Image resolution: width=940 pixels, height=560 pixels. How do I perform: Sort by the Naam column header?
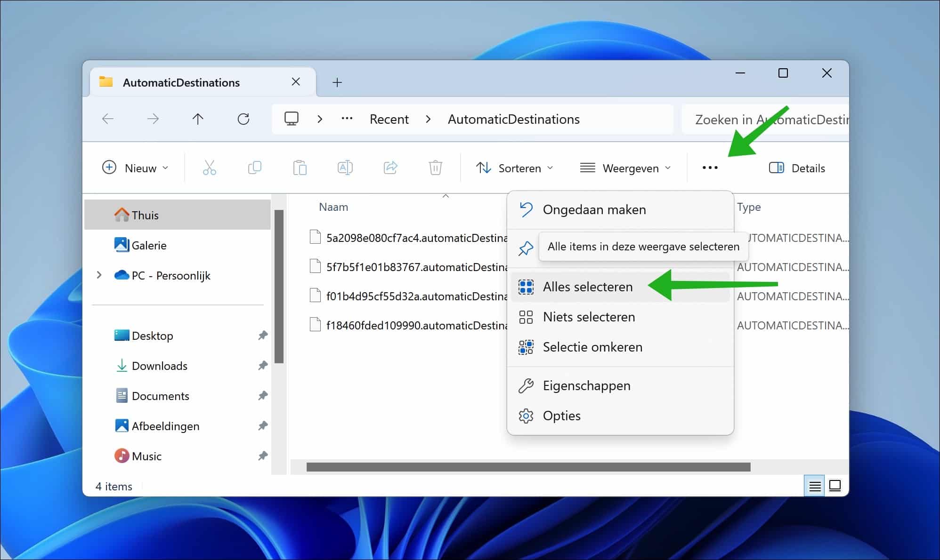click(x=333, y=207)
